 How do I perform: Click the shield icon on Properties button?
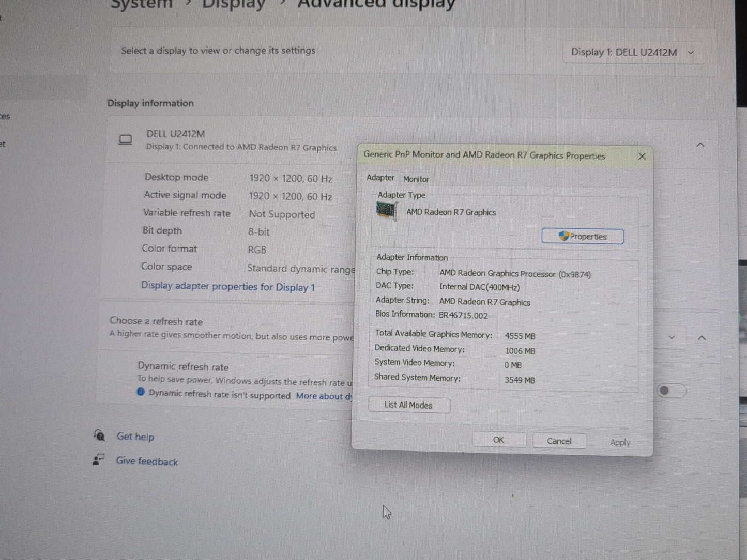[563, 236]
